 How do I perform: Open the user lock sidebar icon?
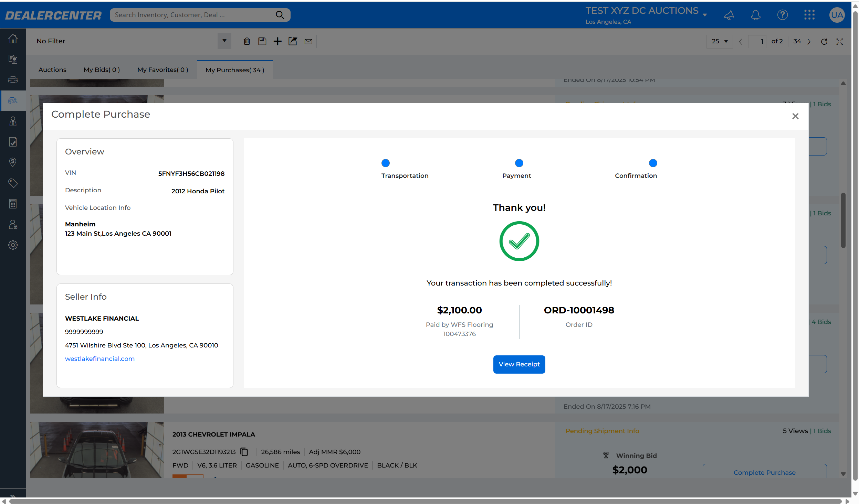13,224
